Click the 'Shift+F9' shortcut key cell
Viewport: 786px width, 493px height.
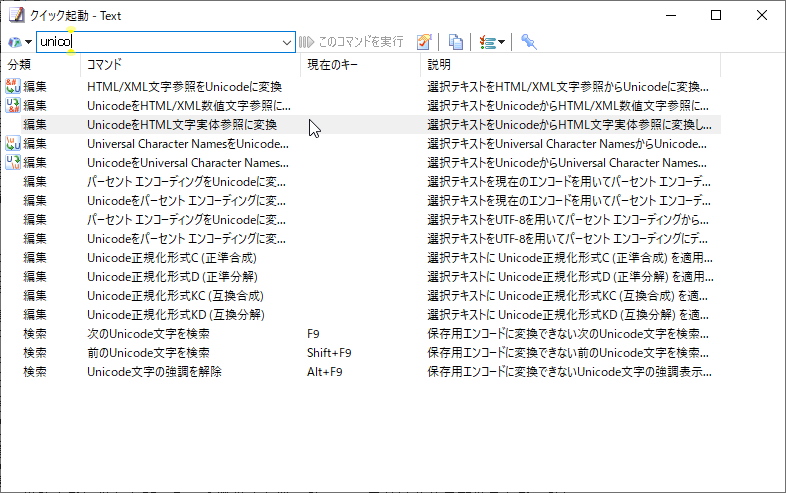329,353
